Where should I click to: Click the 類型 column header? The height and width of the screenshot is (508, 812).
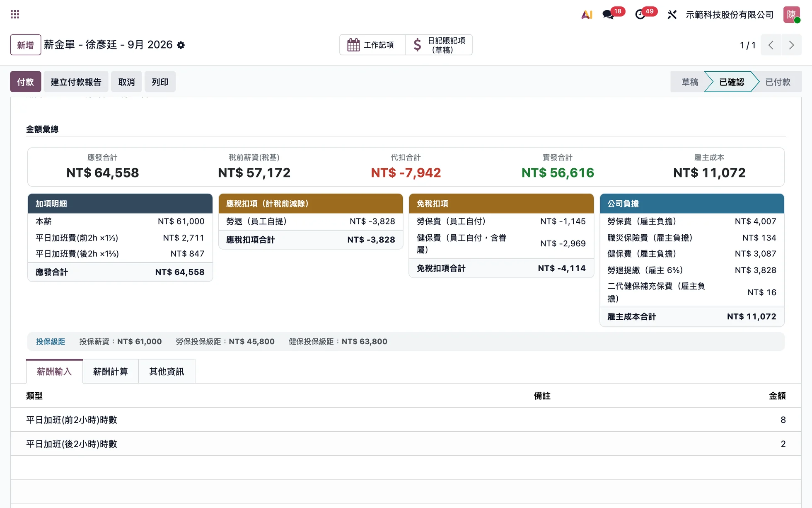coord(34,396)
